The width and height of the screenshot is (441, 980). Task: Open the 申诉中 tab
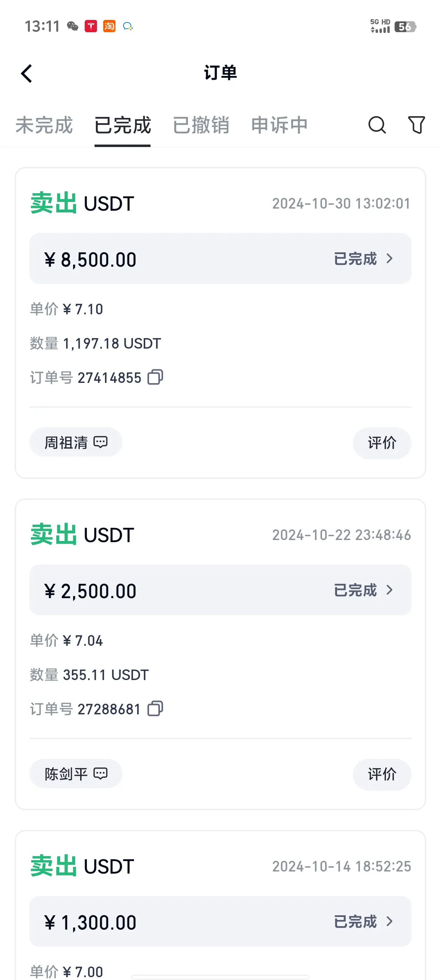click(279, 125)
